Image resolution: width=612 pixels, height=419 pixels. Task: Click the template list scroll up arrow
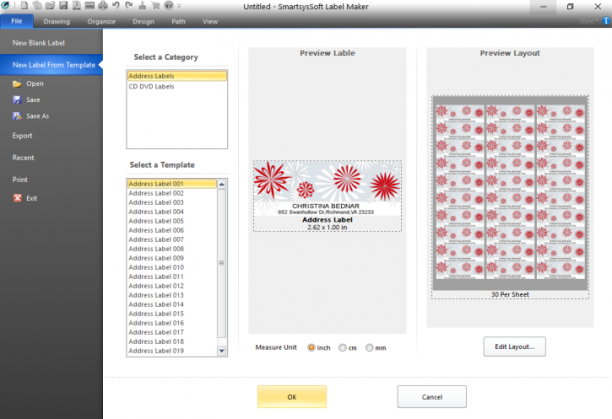coord(222,184)
